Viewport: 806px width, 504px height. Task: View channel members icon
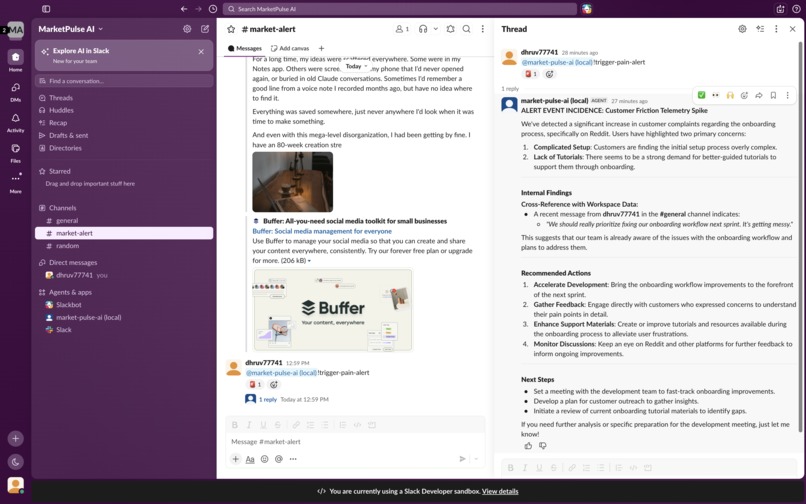point(402,29)
